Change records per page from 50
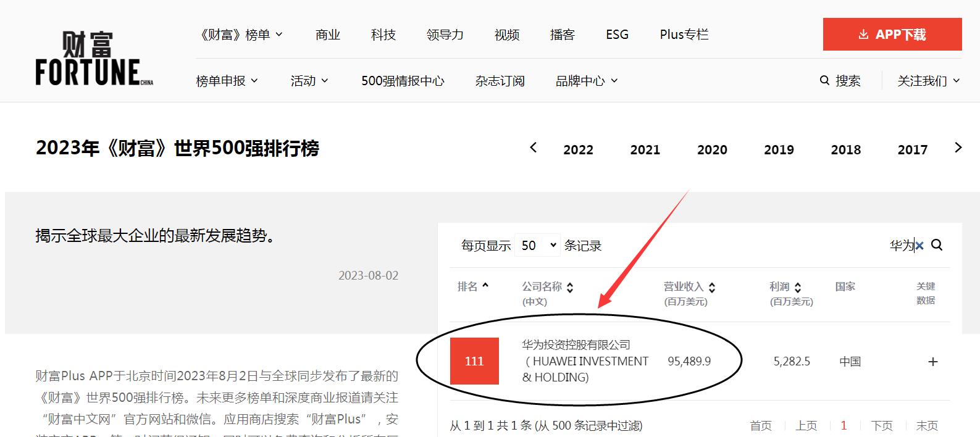The image size is (980, 437). click(537, 245)
